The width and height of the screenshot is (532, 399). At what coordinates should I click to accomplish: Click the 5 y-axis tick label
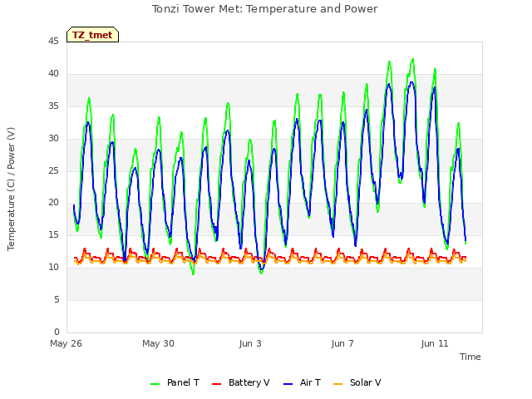57,299
